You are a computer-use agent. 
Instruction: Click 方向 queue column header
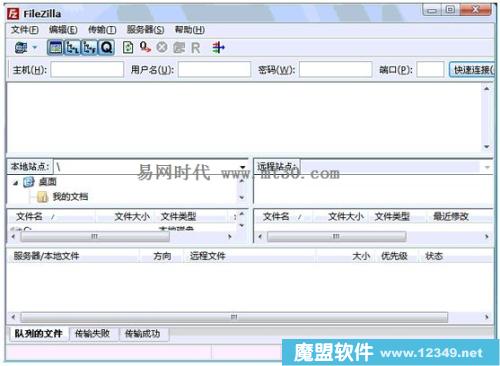tap(161, 256)
